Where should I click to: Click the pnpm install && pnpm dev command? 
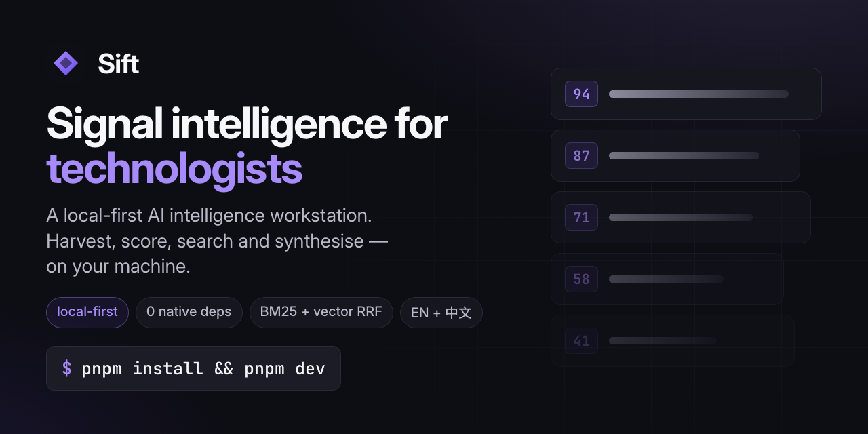coord(203,368)
